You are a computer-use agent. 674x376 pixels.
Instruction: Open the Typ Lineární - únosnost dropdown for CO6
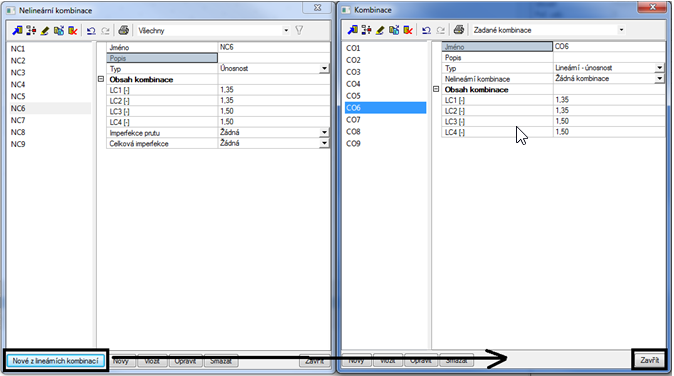(660, 68)
